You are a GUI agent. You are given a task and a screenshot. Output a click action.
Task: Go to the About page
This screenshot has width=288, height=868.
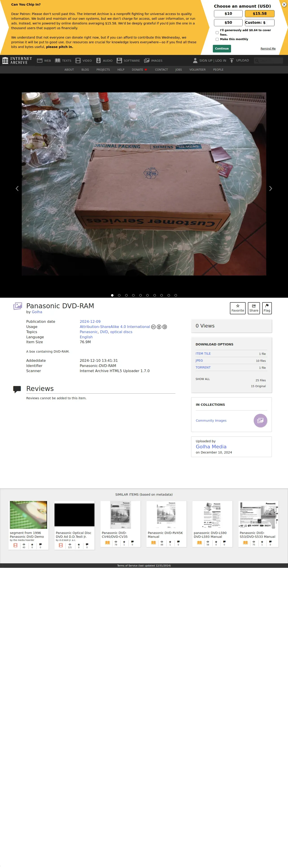[69, 70]
